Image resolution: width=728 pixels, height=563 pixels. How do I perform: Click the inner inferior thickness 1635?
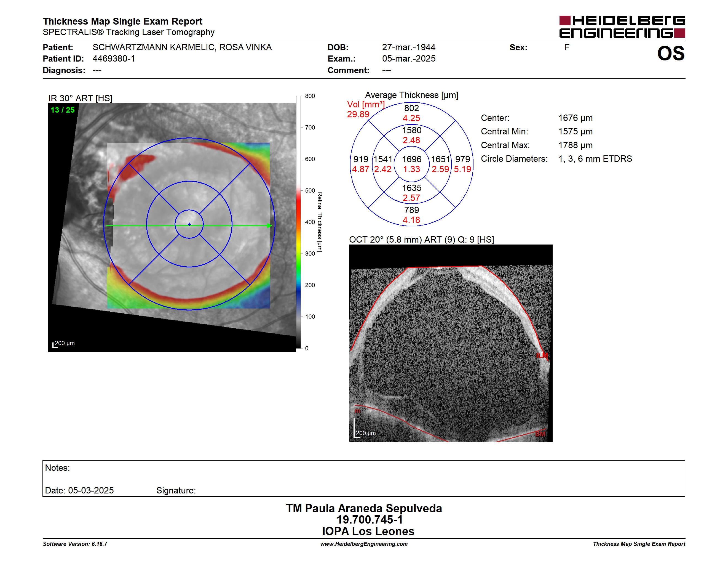pyautogui.click(x=412, y=188)
